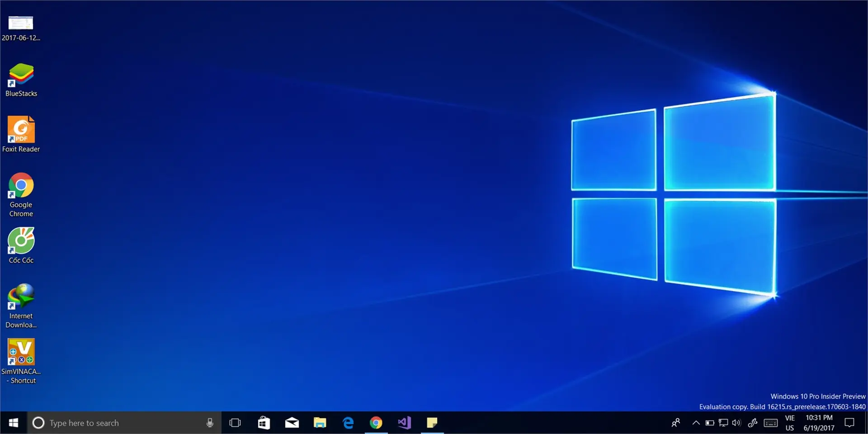Open Action Center notifications
The height and width of the screenshot is (434, 868).
850,423
